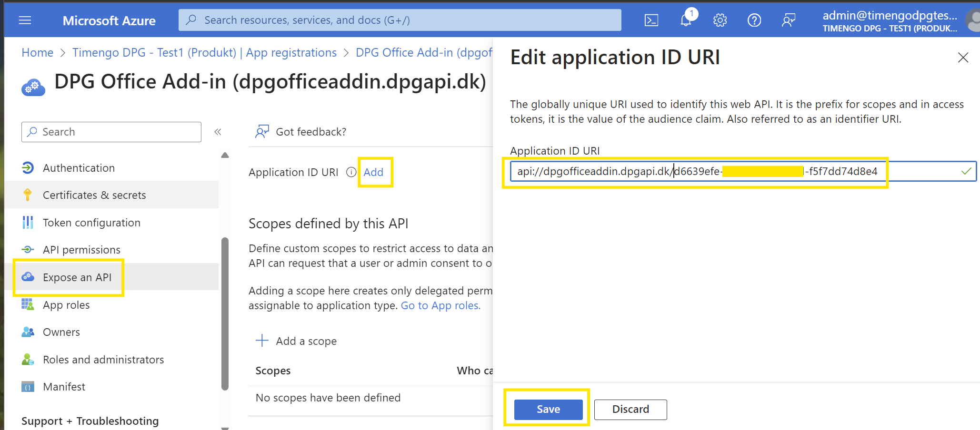
Task: Click the Add link for Application ID URI
Action: pos(373,172)
